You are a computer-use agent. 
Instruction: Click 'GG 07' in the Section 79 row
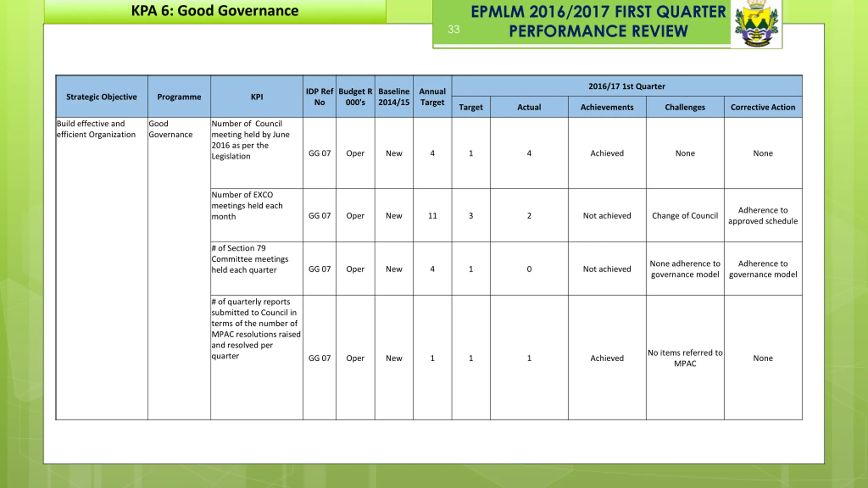coord(319,269)
